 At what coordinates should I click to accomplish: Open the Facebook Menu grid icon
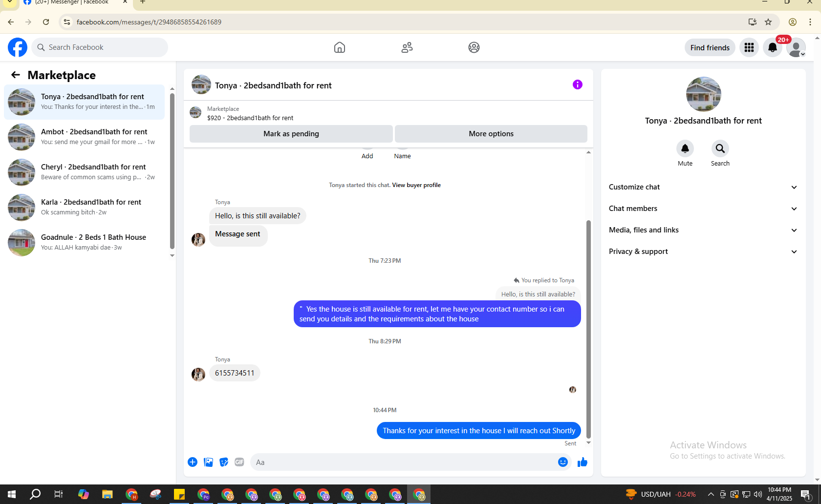pyautogui.click(x=749, y=47)
